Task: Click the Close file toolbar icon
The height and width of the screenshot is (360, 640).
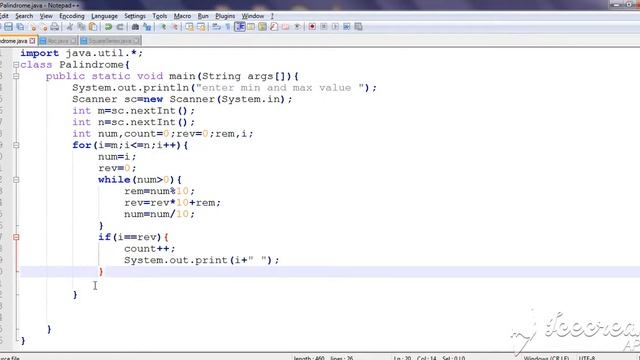Action: point(33,27)
